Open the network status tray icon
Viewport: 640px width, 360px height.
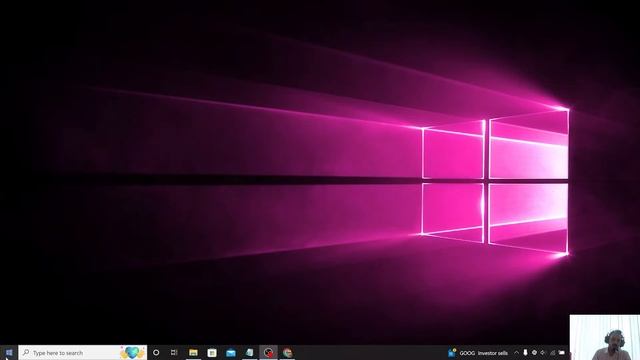552,353
